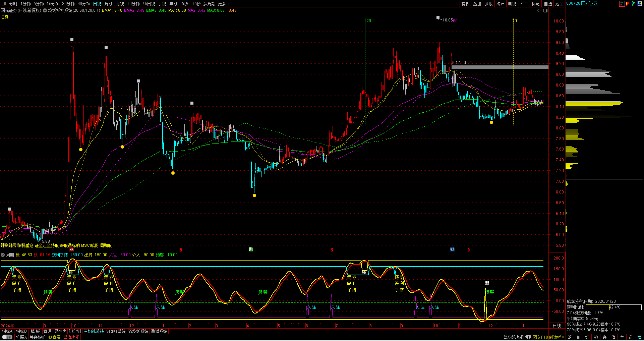
Task: Zoom out with the minus button
Action: 561,331
